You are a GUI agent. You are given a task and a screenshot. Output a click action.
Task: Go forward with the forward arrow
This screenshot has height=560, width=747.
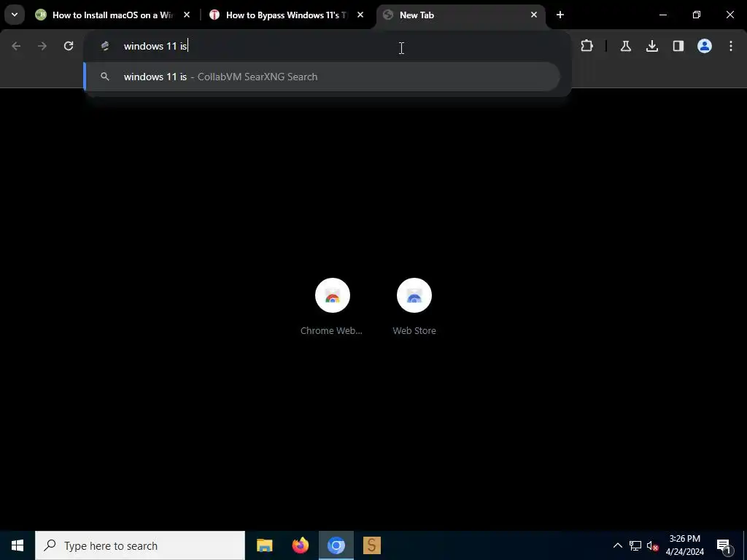coord(42,46)
